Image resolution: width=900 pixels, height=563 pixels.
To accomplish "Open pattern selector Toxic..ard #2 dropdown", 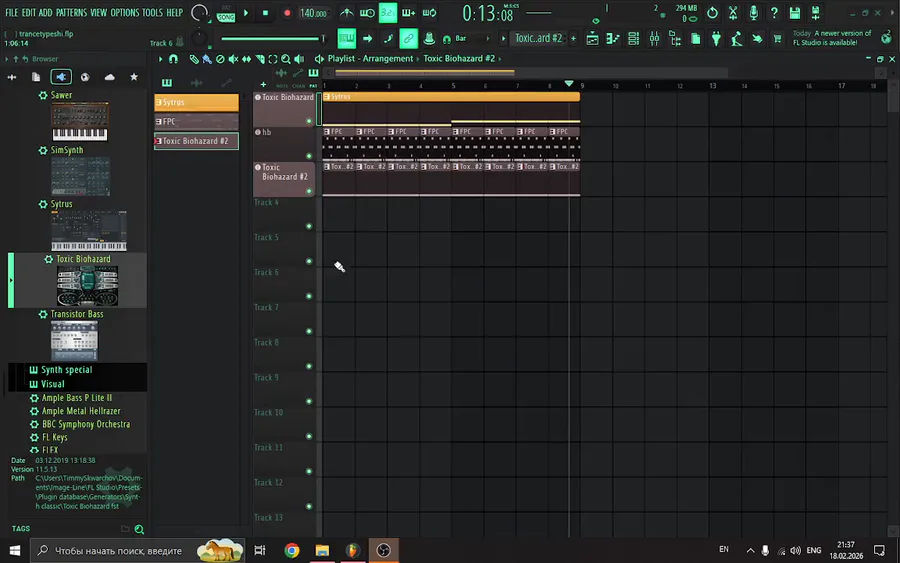I will pyautogui.click(x=538, y=38).
